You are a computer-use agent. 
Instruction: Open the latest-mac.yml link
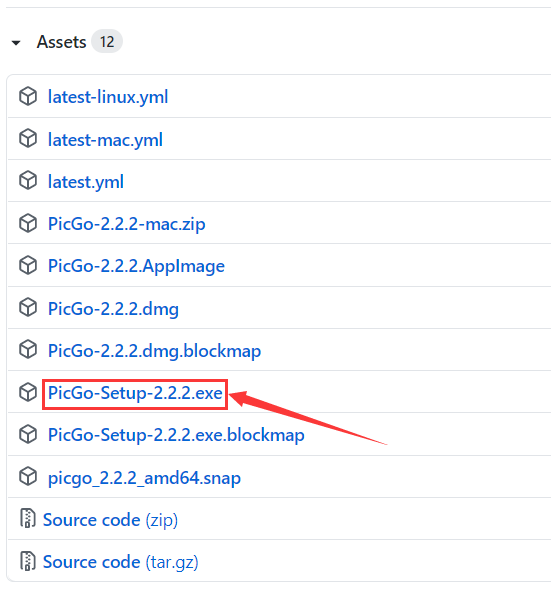click(x=105, y=140)
